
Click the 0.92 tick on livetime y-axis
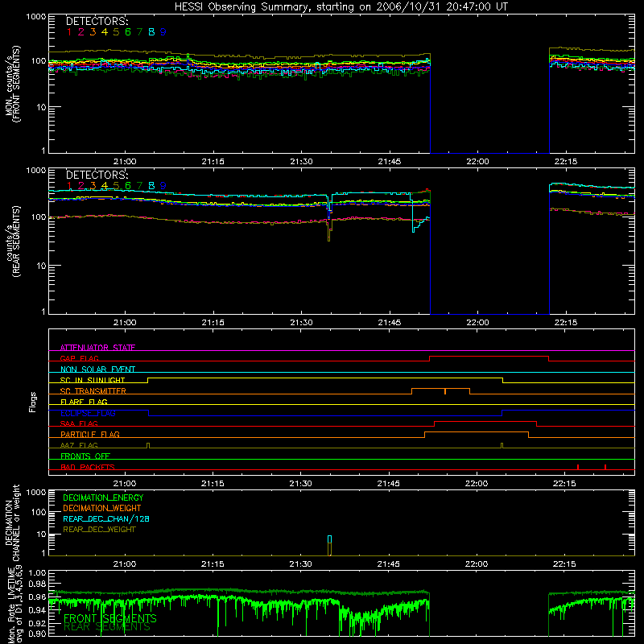pos(37,623)
